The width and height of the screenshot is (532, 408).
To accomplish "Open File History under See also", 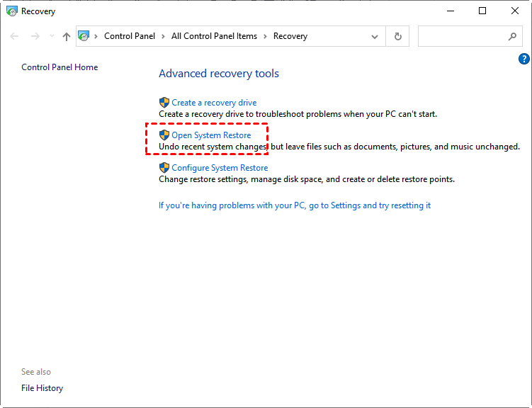I will coord(42,388).
